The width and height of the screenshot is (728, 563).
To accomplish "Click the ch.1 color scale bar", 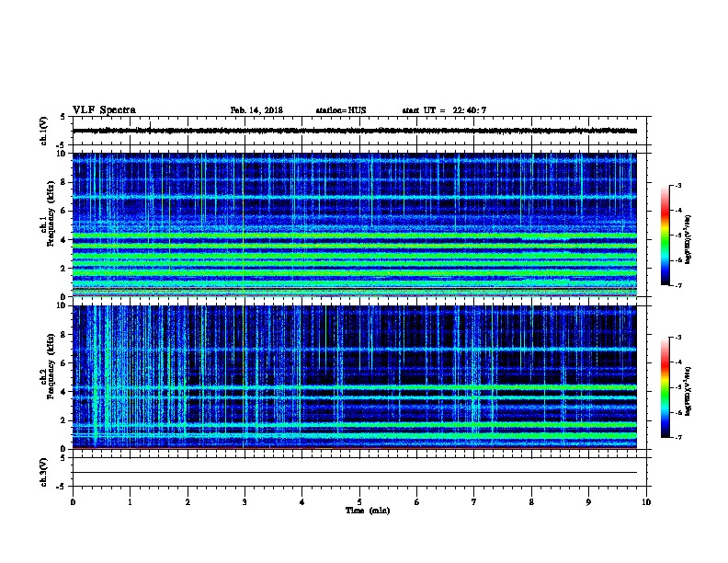I will pyautogui.click(x=665, y=236).
